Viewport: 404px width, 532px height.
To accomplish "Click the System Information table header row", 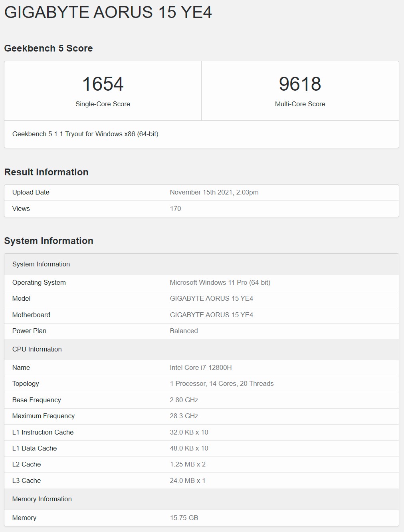I will [202, 264].
